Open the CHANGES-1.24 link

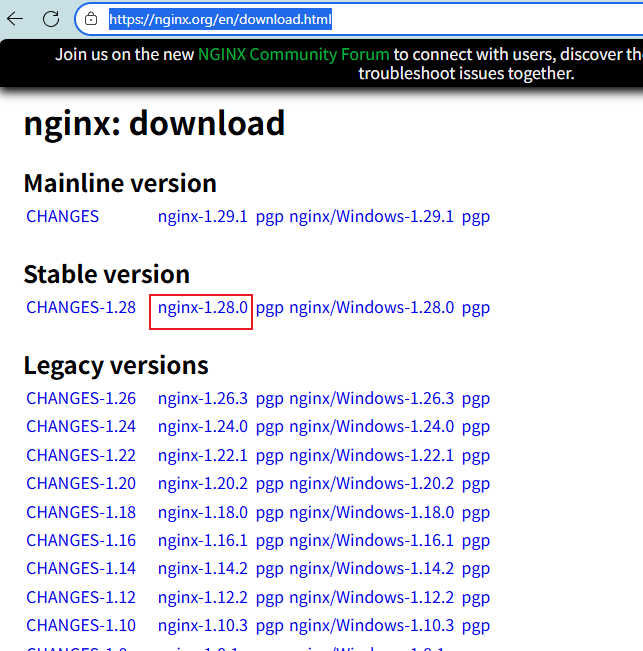tap(81, 426)
